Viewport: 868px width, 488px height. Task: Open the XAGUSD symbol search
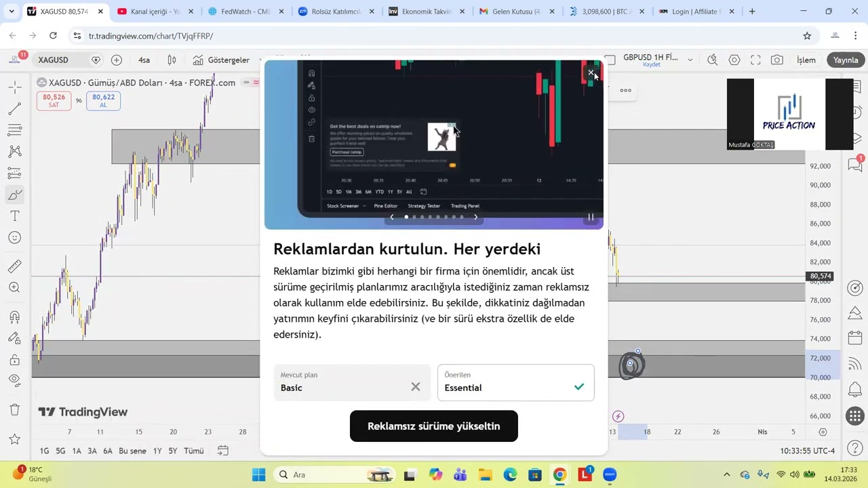point(53,60)
